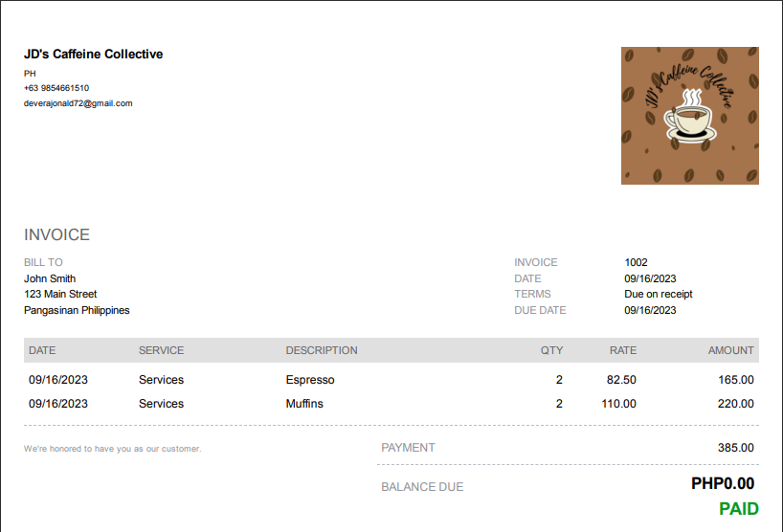Click the Due on receipt terms value
Viewport: 783px width, 532px height.
[x=658, y=294]
